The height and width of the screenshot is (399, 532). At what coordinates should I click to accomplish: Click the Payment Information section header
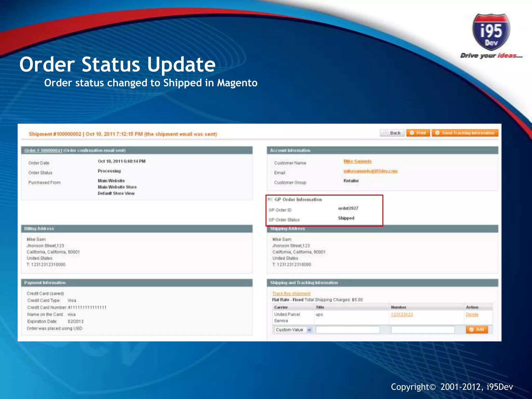(x=137, y=283)
